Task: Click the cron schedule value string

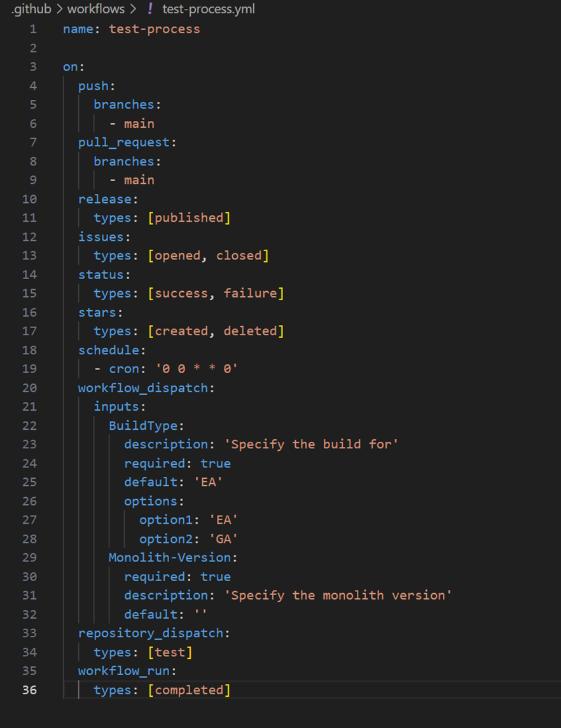Action: [x=197, y=369]
